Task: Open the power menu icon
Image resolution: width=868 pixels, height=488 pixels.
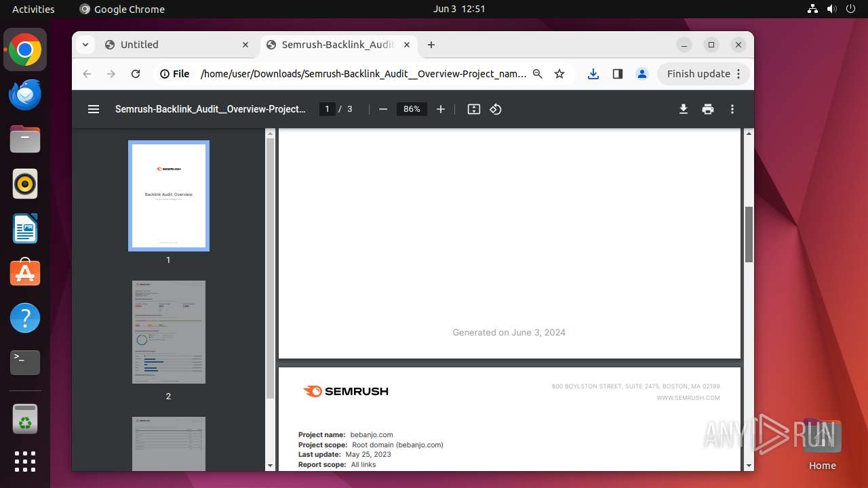Action: 850,9
